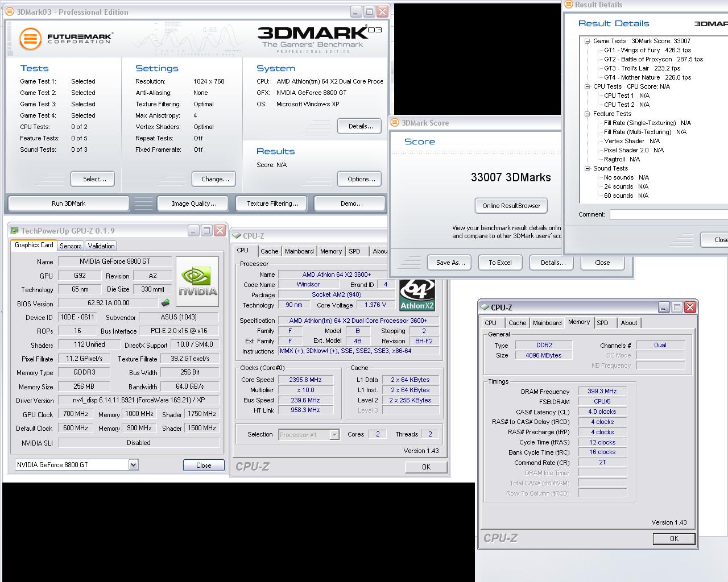Select GT3 - Troll's Lair result row

[x=642, y=68]
